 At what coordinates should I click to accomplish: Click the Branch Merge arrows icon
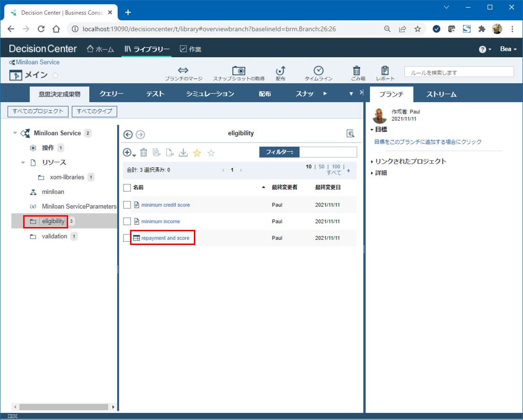pyautogui.click(x=183, y=70)
